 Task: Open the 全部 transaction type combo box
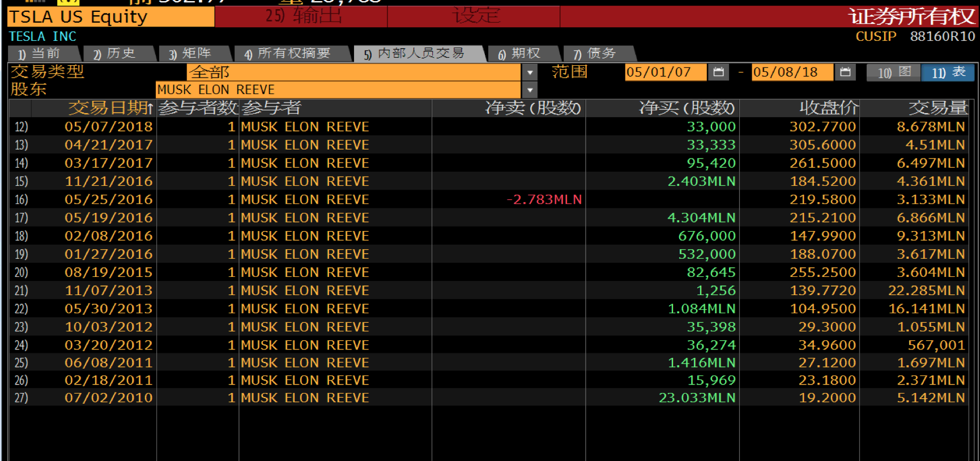[353, 72]
